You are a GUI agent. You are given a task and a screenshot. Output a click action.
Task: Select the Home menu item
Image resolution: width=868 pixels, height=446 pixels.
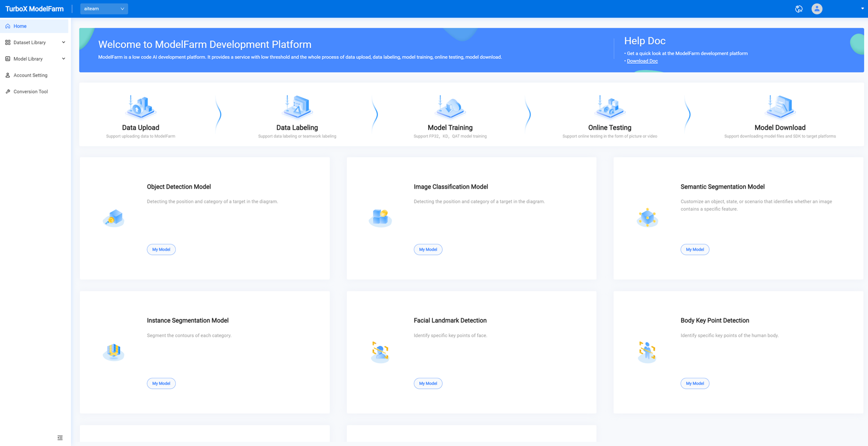pyautogui.click(x=34, y=26)
